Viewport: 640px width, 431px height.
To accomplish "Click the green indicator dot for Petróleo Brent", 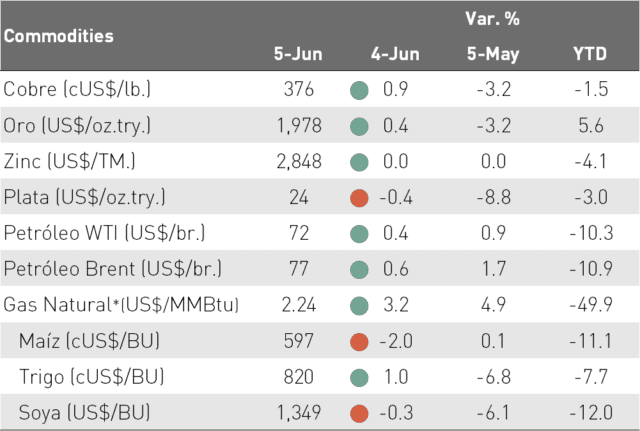I will (x=359, y=270).
